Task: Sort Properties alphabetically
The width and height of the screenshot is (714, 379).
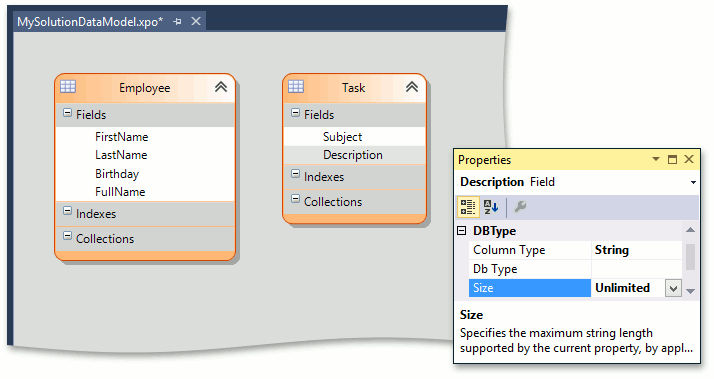Action: pyautogui.click(x=491, y=207)
